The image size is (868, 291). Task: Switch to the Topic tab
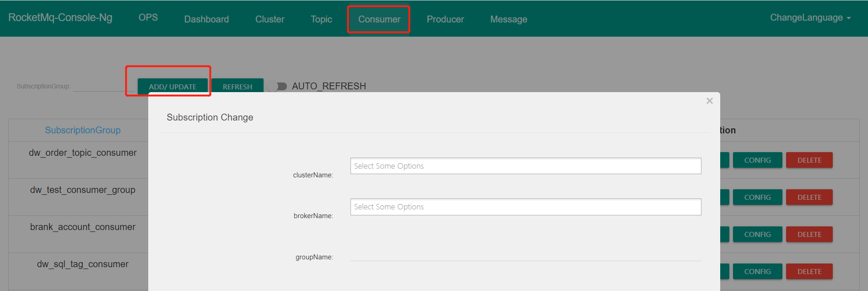click(321, 19)
